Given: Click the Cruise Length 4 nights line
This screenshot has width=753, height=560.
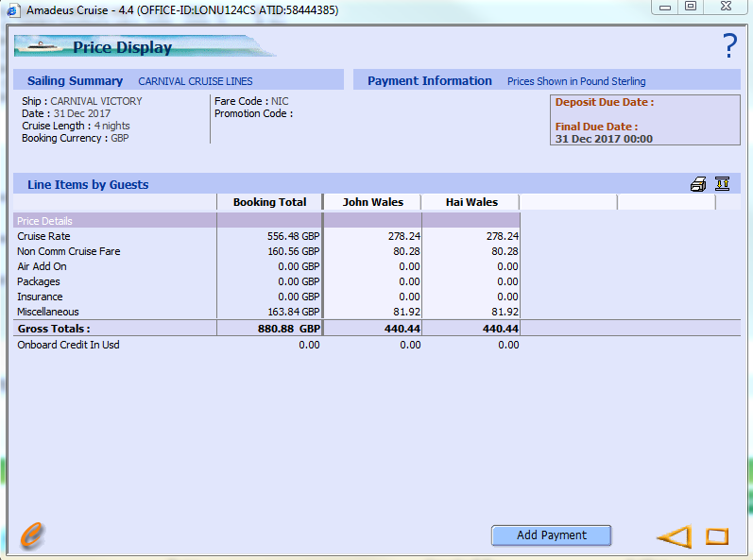Looking at the screenshot, I should pos(76,126).
